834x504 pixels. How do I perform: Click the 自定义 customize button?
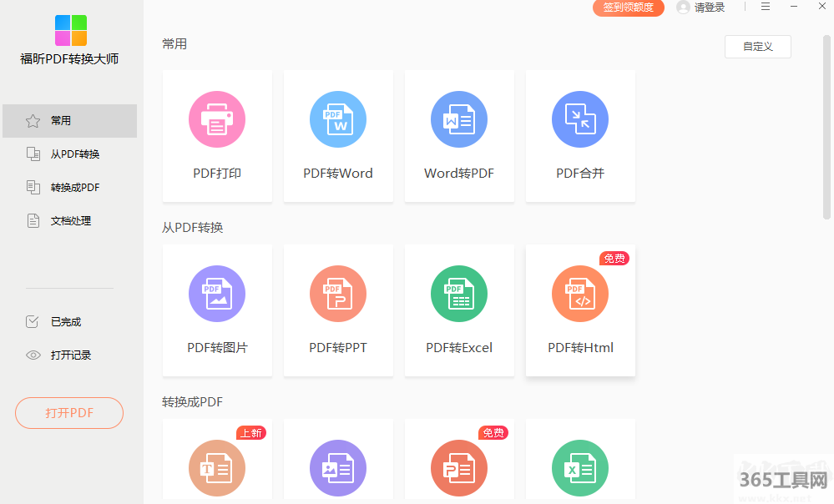click(x=757, y=47)
